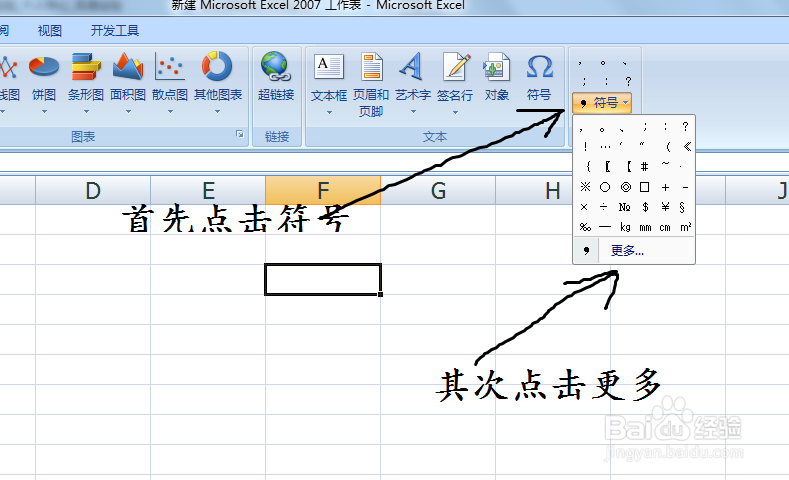Insert the + plus symbol
Viewport: 789px width, 480px height.
coord(665,188)
